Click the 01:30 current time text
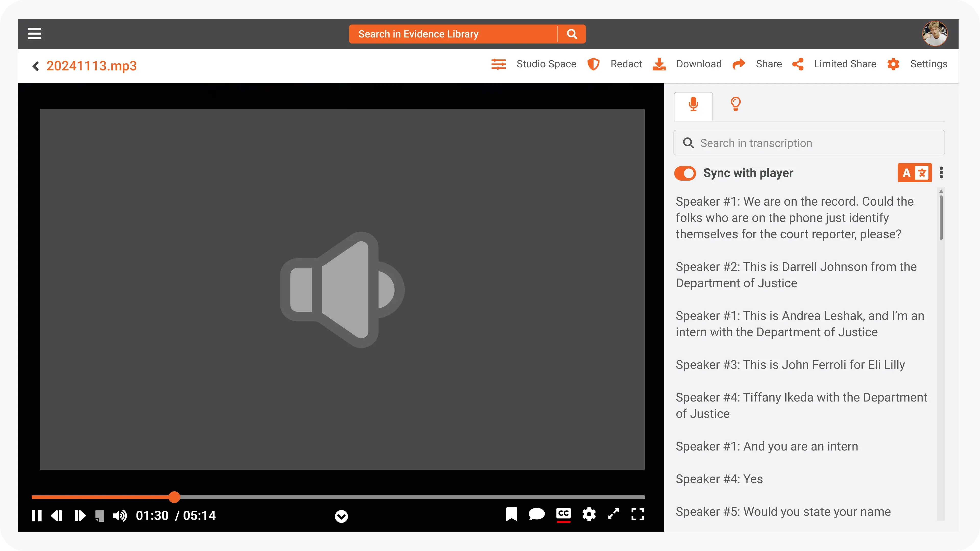980x551 pixels. point(152,516)
